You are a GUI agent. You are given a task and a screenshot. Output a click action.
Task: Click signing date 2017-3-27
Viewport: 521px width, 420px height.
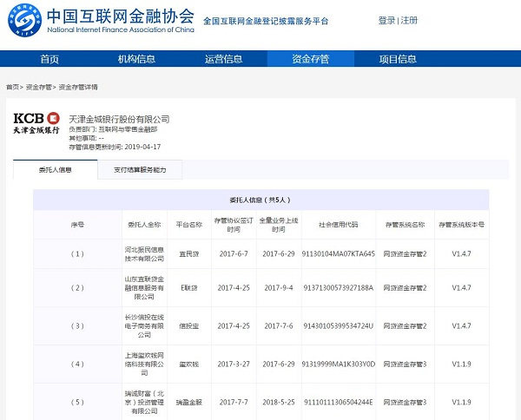234,364
